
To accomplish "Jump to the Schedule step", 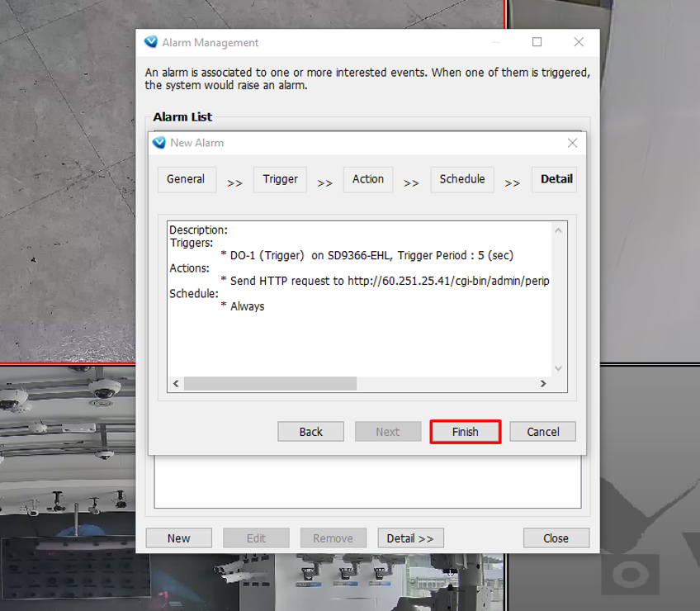I will 461,179.
